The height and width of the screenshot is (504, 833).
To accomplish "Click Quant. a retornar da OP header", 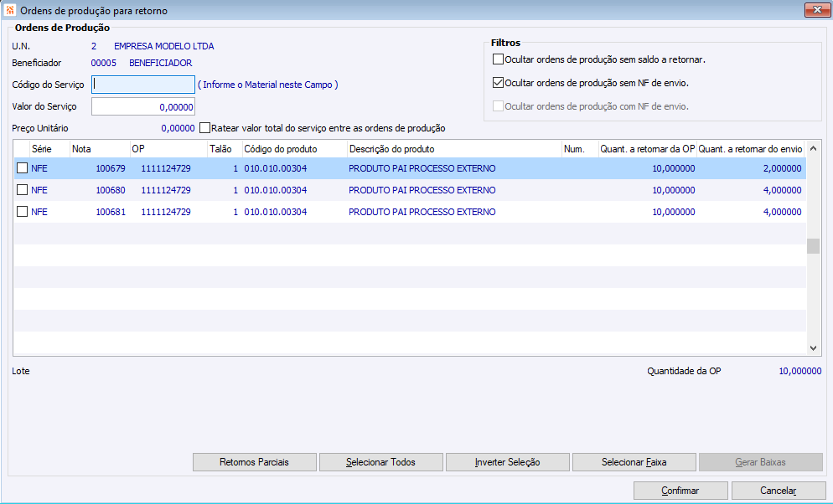I will click(648, 149).
